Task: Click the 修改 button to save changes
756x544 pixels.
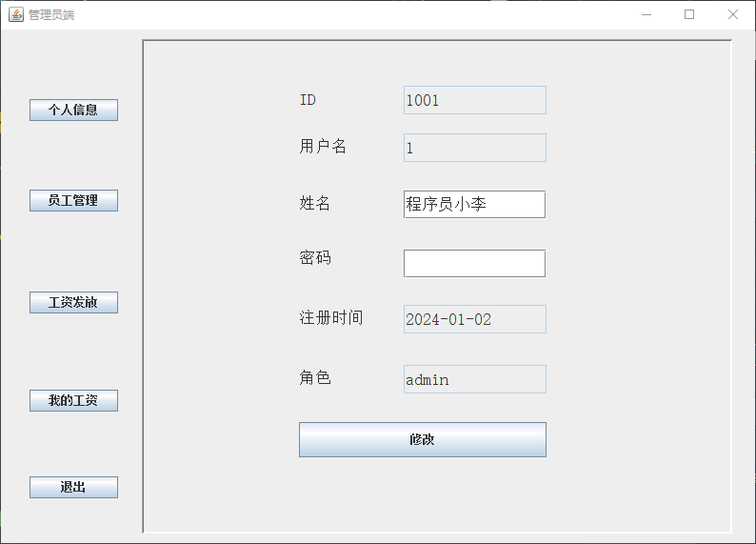Action: (x=422, y=439)
